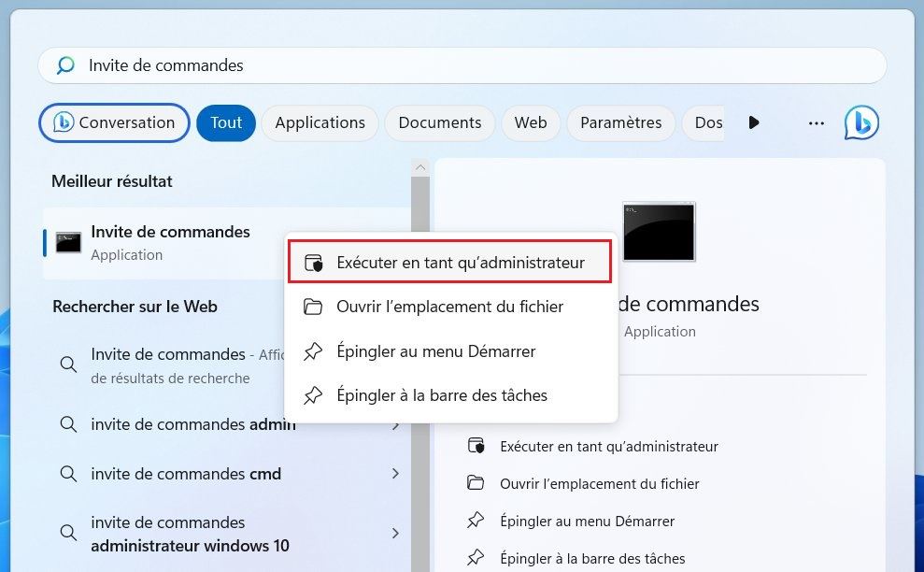Click the search field with Invite de commandes
924x572 pixels.
pos(462,65)
